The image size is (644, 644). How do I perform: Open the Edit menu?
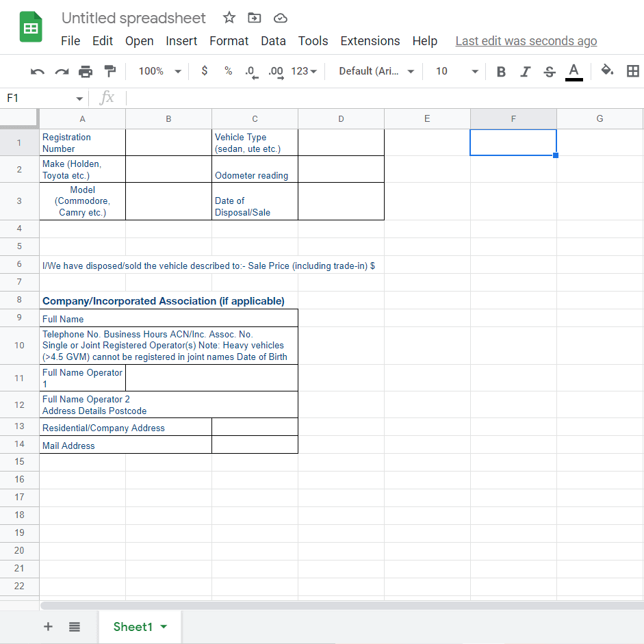103,41
